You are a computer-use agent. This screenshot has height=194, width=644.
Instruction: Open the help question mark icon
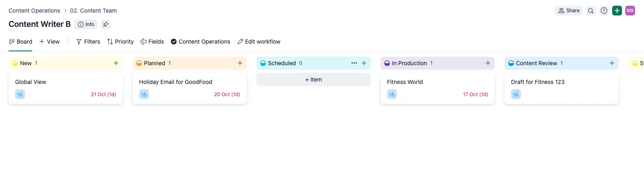tap(604, 11)
